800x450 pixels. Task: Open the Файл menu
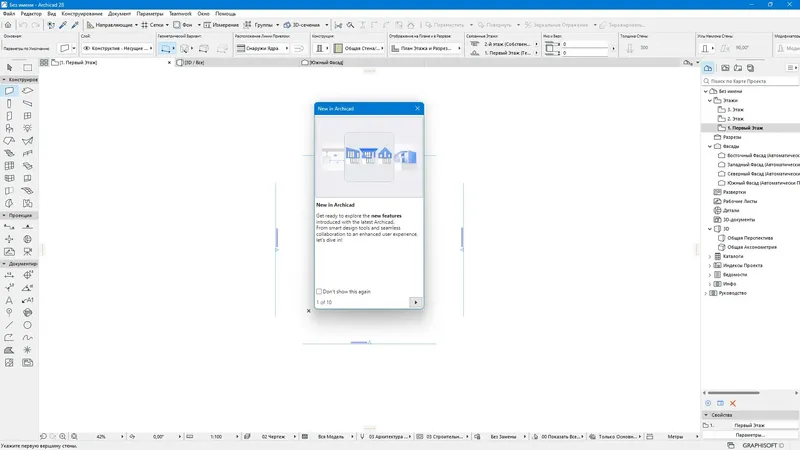pos(9,14)
